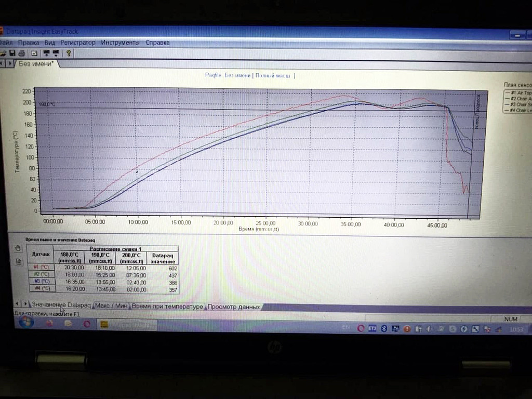Click the Print toolbar icon

(x=21, y=53)
